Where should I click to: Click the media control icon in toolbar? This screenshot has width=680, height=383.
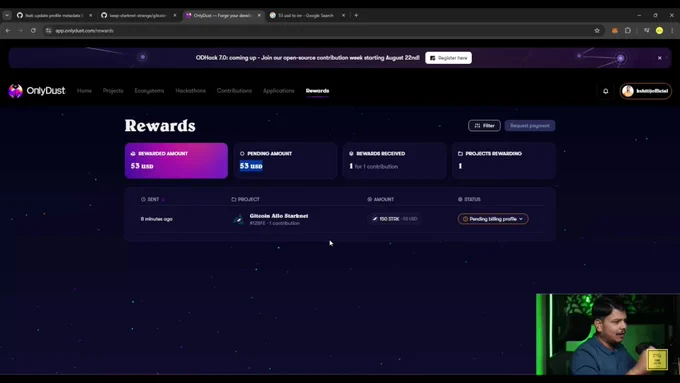tap(646, 30)
